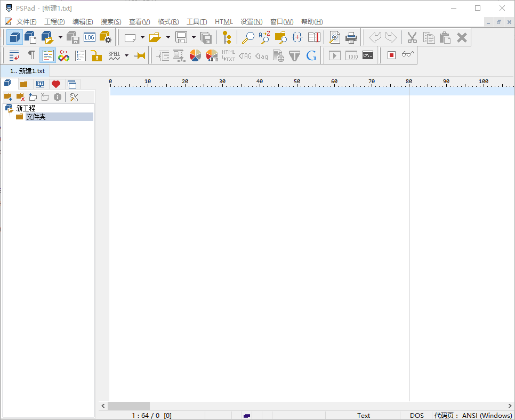Click the DOS line-ending indicator in status bar
This screenshot has width=515, height=420.
pyautogui.click(x=417, y=415)
